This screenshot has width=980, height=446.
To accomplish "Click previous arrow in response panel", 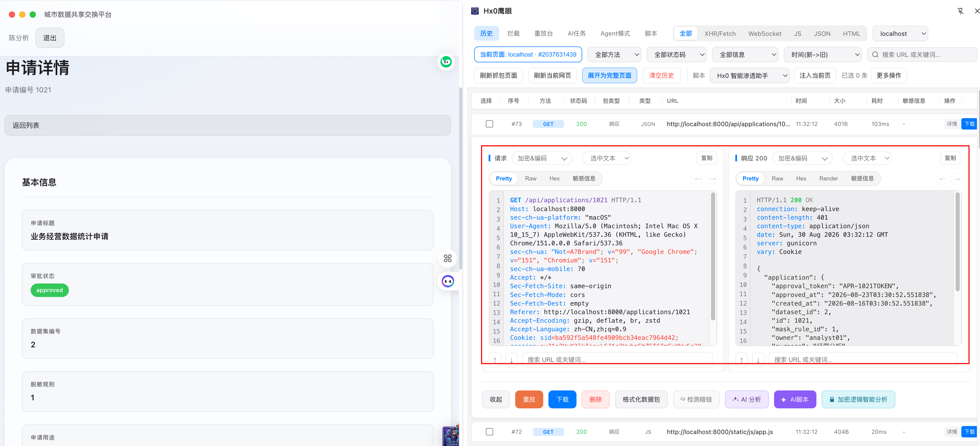I will pos(942,179).
